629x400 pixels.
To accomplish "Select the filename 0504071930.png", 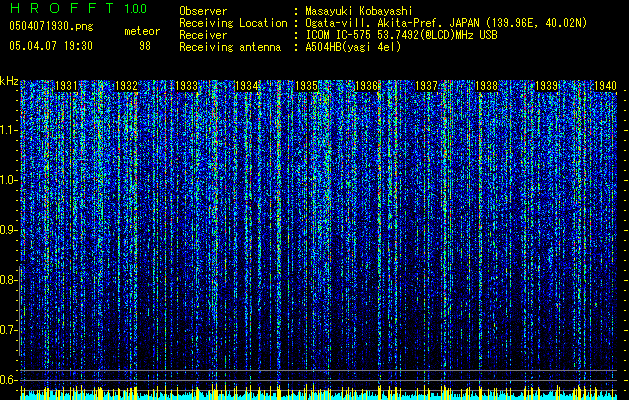I will [51, 26].
